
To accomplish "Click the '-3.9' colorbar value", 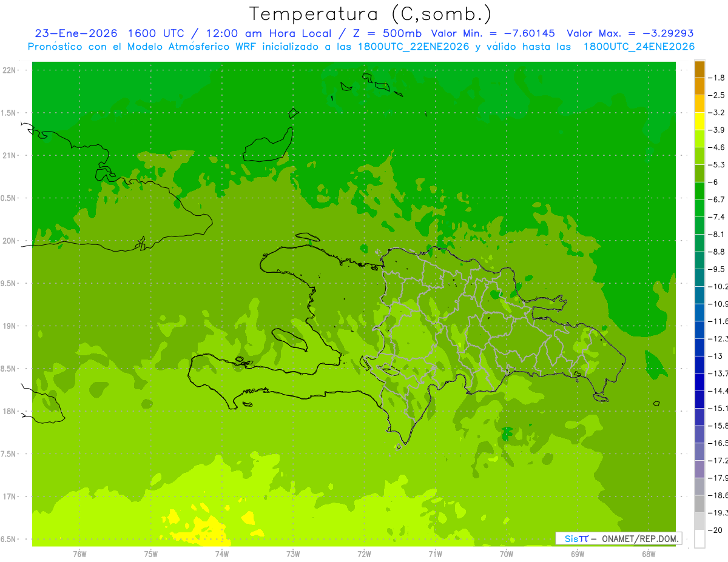I will (x=718, y=130).
